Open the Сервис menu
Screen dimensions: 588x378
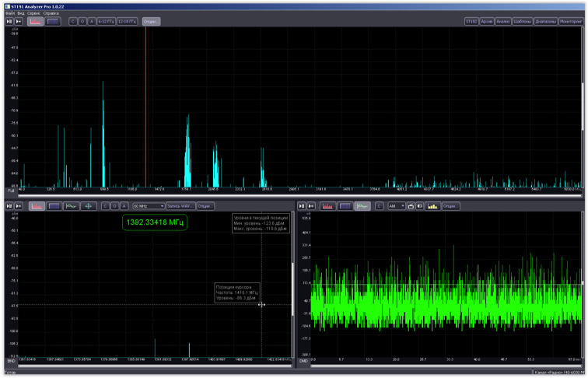point(34,13)
